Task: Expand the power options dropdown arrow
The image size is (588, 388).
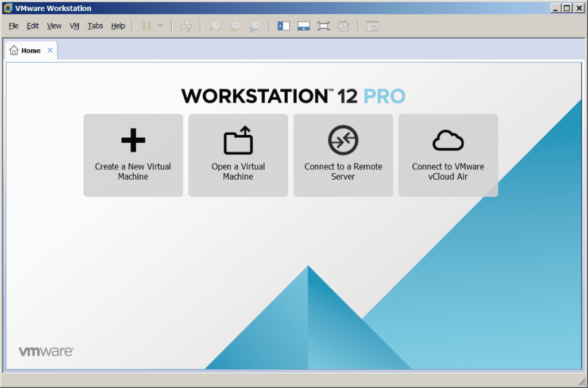Action: coord(160,26)
